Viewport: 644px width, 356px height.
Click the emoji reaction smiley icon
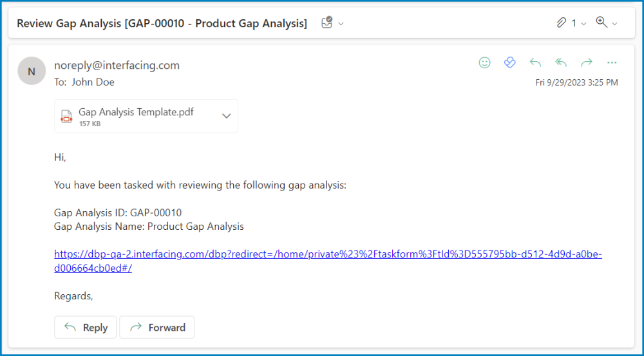pyautogui.click(x=484, y=62)
